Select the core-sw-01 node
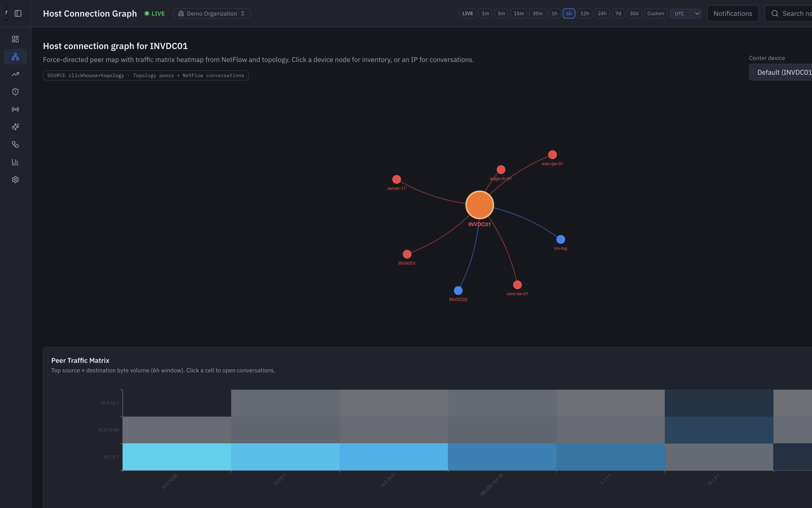Screen dimensions: 812x508 [517, 285]
